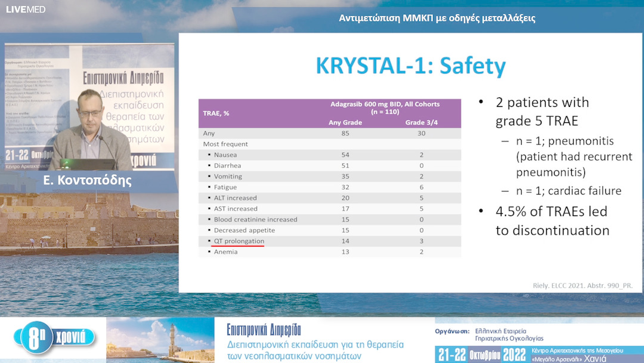Select the grade 5 TRAE bullet point

(x=543, y=111)
